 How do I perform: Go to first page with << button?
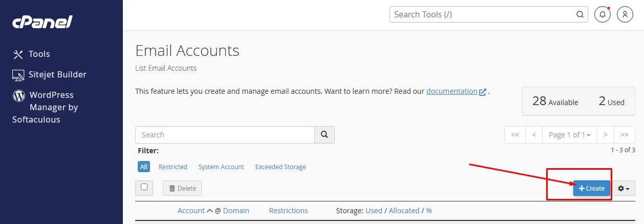point(515,135)
